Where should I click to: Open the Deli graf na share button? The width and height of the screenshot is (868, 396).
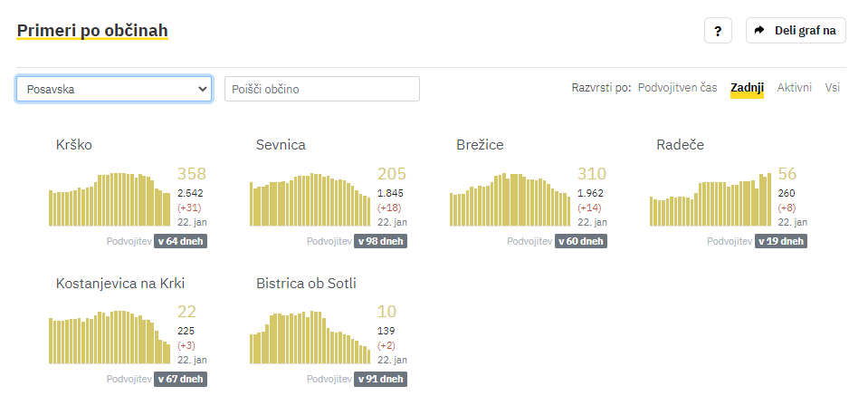point(796,31)
